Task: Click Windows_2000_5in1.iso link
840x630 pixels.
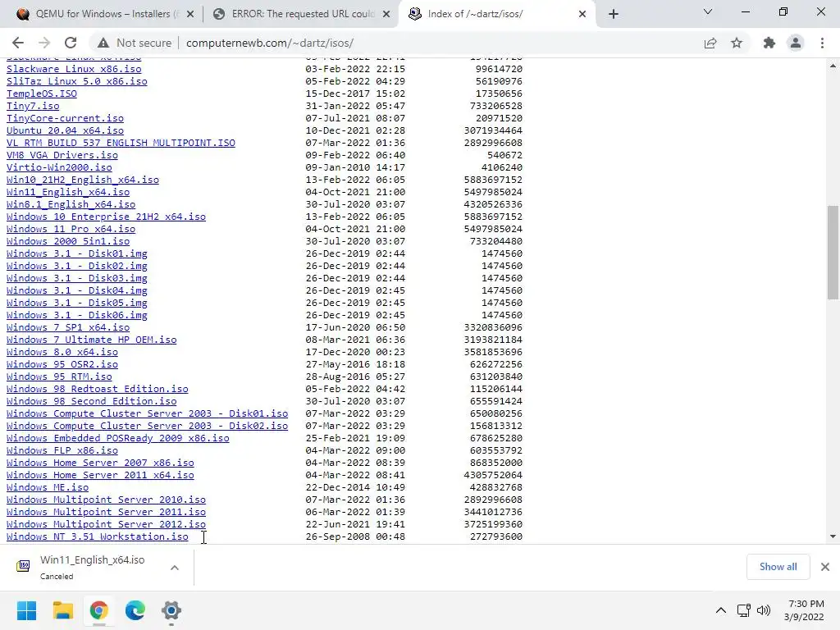Action: pyautogui.click(x=68, y=242)
